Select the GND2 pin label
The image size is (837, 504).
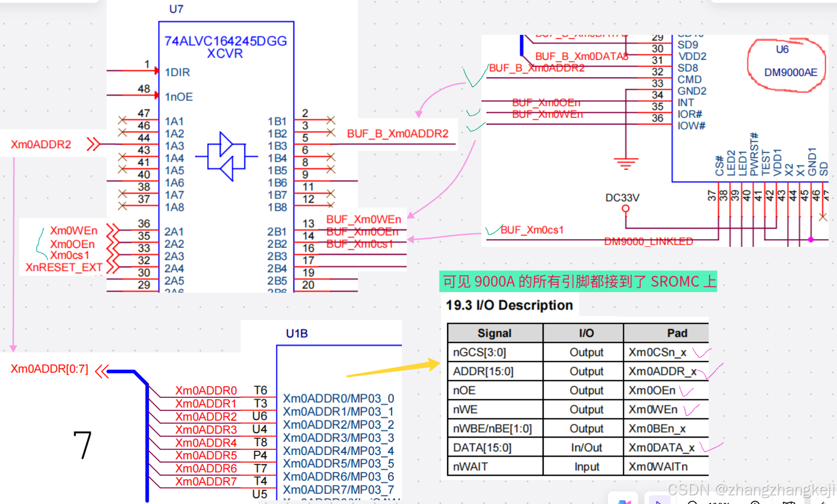[x=692, y=91]
